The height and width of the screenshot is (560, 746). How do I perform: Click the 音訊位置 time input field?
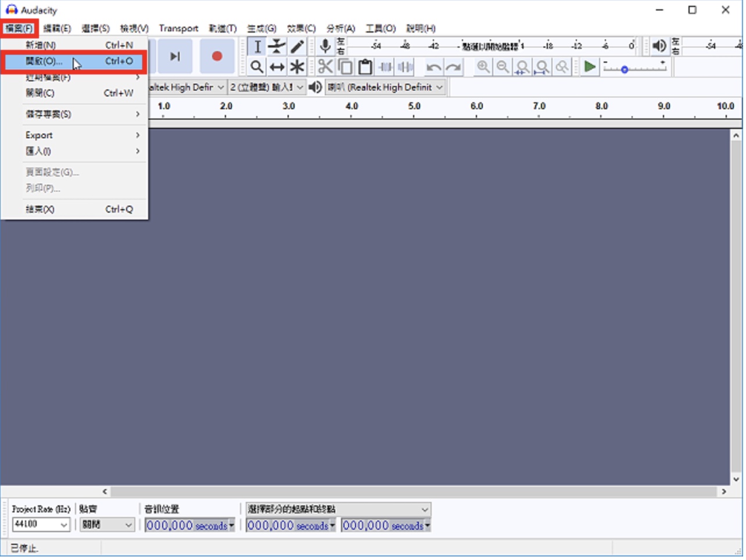[186, 526]
